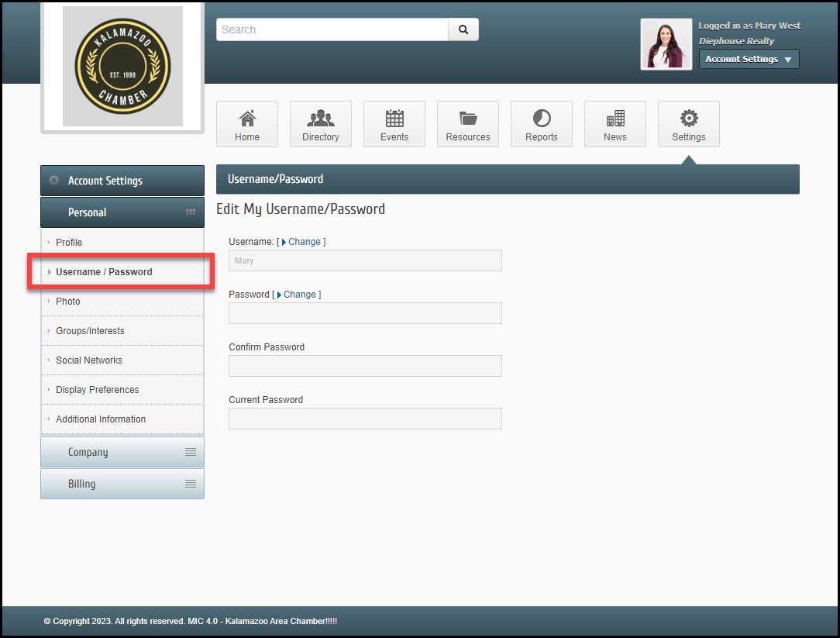
Task: Open the Resources folder icon
Action: click(468, 119)
